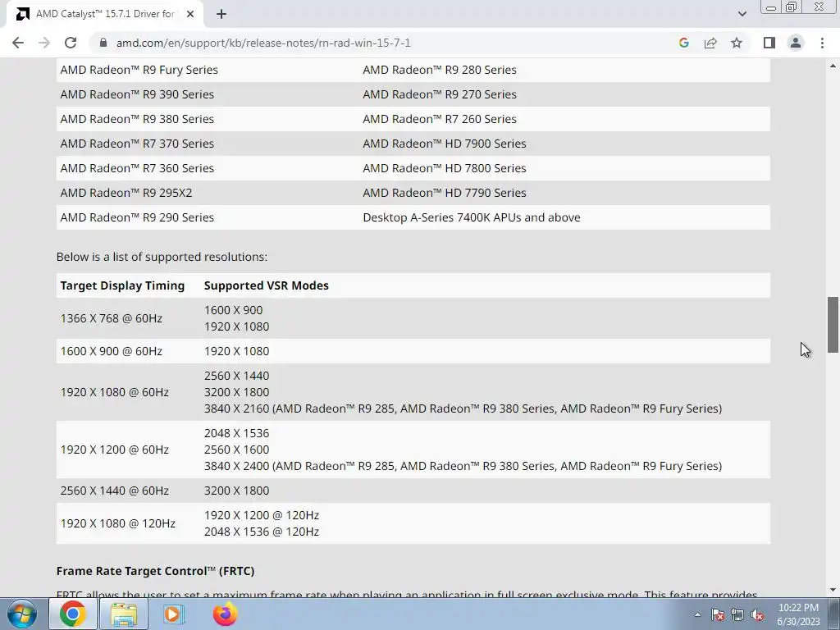Close the AMD Catalyst tab
Image resolution: width=840 pixels, height=630 pixels.
pos(190,14)
